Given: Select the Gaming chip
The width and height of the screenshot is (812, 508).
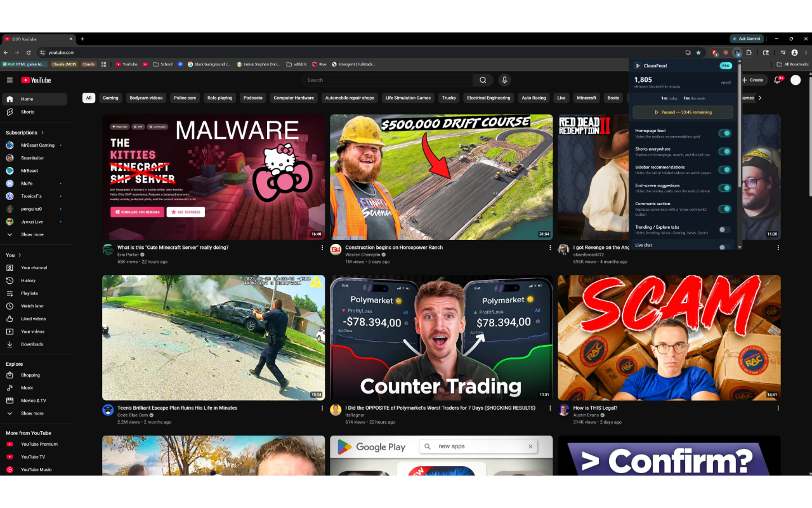Looking at the screenshot, I should coord(110,98).
